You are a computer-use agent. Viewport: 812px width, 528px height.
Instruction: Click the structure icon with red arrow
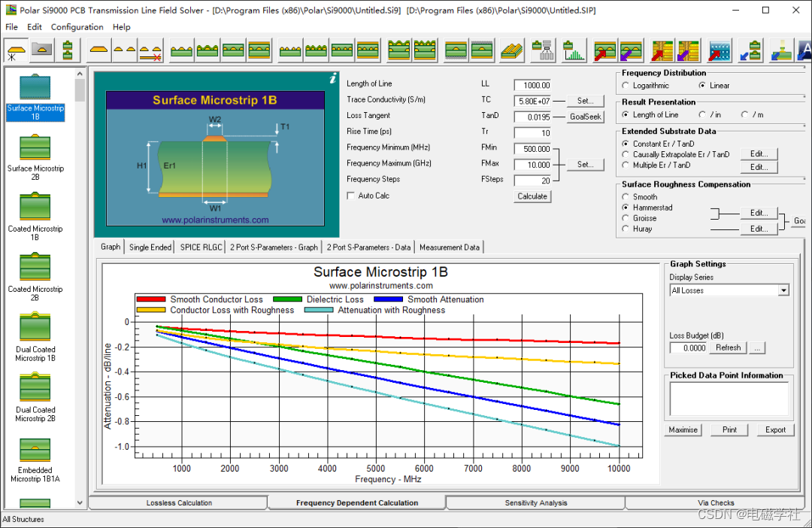604,51
